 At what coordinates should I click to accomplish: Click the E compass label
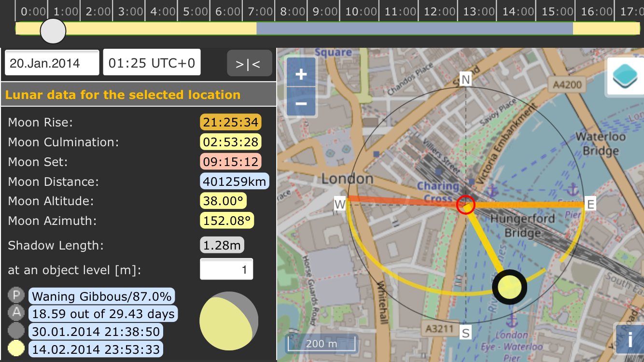(x=590, y=204)
